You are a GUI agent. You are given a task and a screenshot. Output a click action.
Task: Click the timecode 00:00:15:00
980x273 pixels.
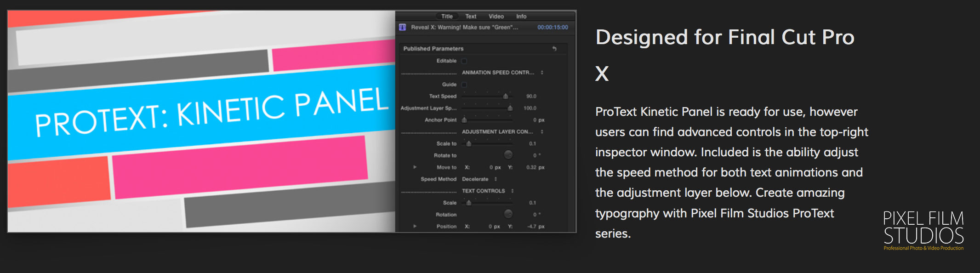pos(553,28)
